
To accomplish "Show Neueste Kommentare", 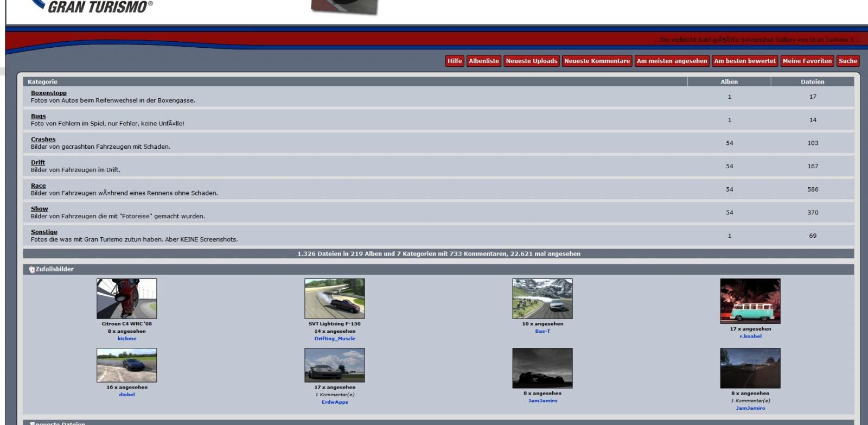I will [597, 61].
